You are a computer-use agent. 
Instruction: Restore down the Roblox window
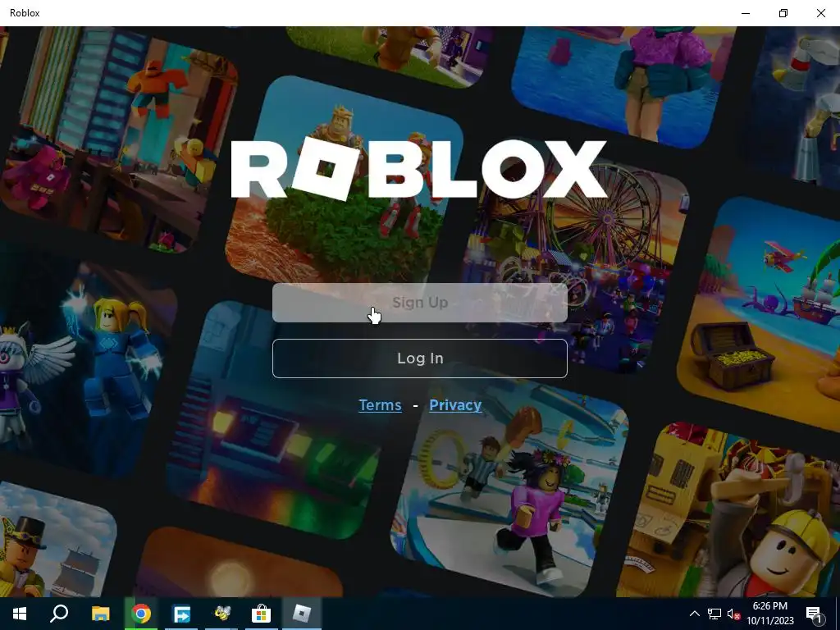(x=783, y=13)
